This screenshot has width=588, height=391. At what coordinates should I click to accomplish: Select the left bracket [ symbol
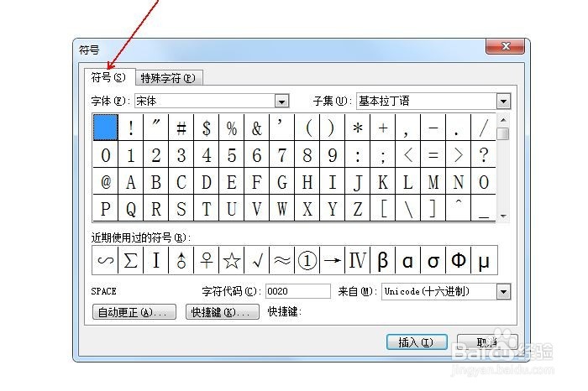382,208
